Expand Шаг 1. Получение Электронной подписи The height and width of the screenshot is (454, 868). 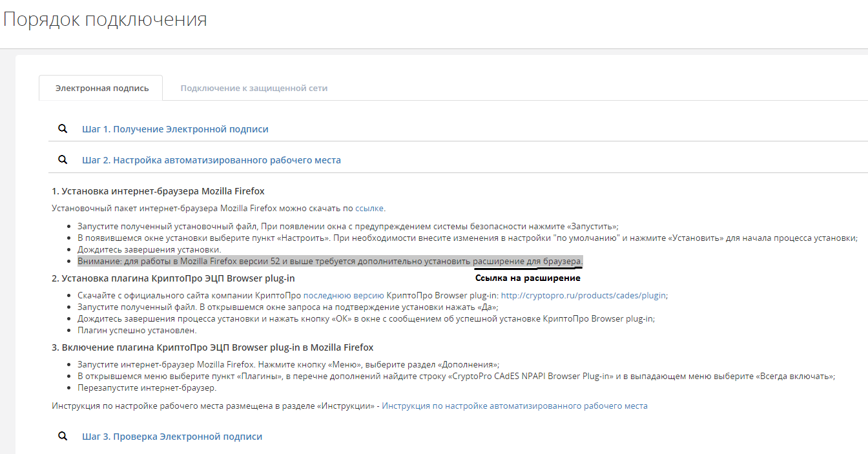(x=175, y=129)
